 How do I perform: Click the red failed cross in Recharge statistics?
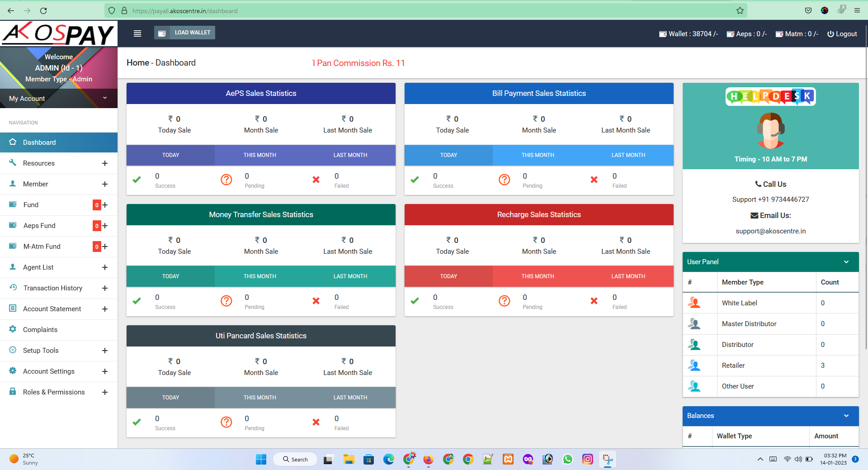[x=594, y=301]
